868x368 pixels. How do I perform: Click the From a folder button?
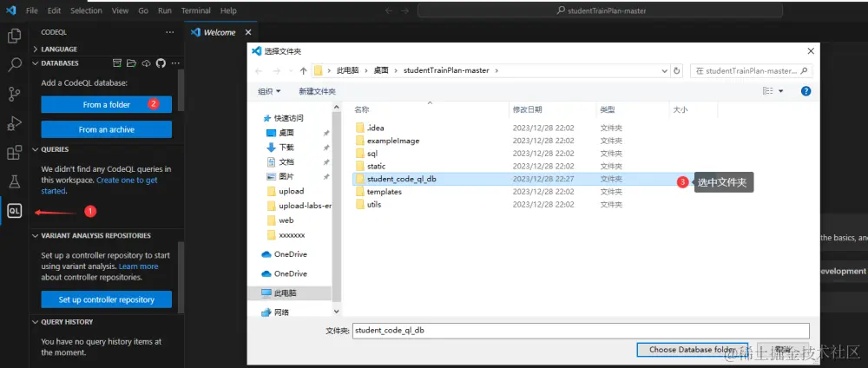coord(106,105)
